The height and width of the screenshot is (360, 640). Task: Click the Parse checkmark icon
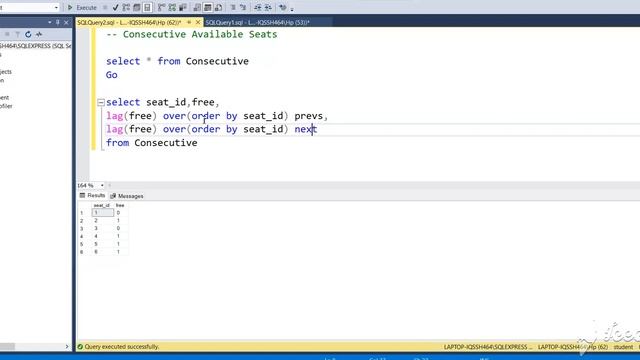pos(116,7)
